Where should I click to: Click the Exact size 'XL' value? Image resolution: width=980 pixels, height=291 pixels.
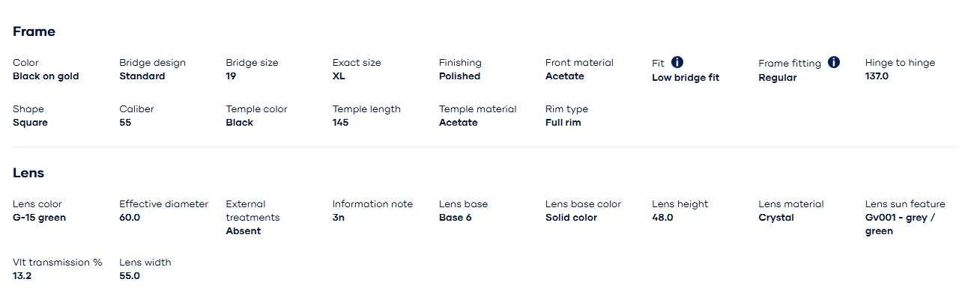[x=339, y=76]
